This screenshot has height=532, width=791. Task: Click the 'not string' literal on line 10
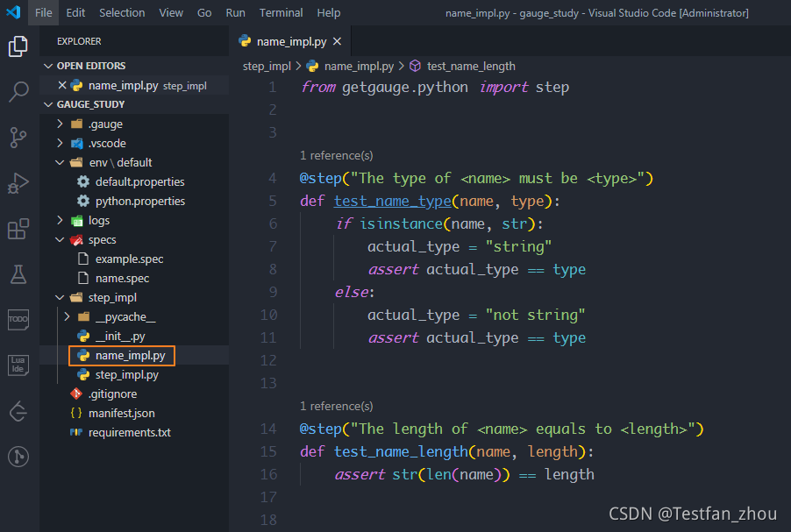pos(535,316)
